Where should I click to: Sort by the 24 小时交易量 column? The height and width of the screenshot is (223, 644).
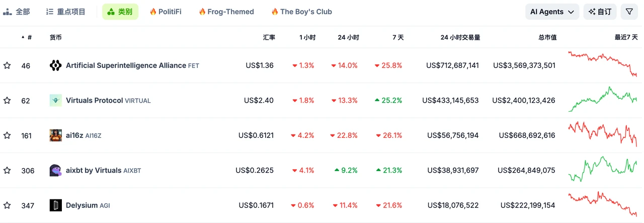460,37
